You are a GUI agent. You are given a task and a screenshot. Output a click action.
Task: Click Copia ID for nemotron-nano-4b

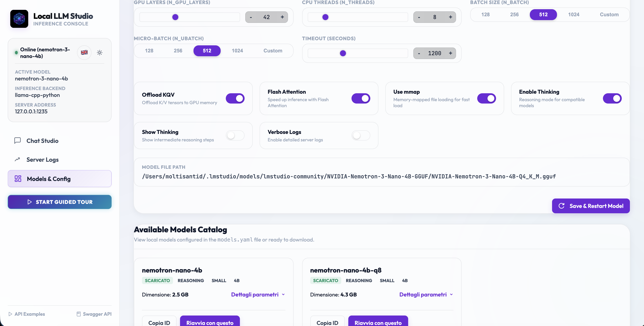click(x=159, y=321)
